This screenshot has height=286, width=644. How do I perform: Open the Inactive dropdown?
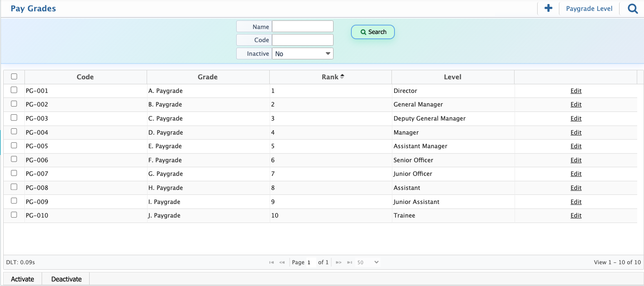[302, 53]
